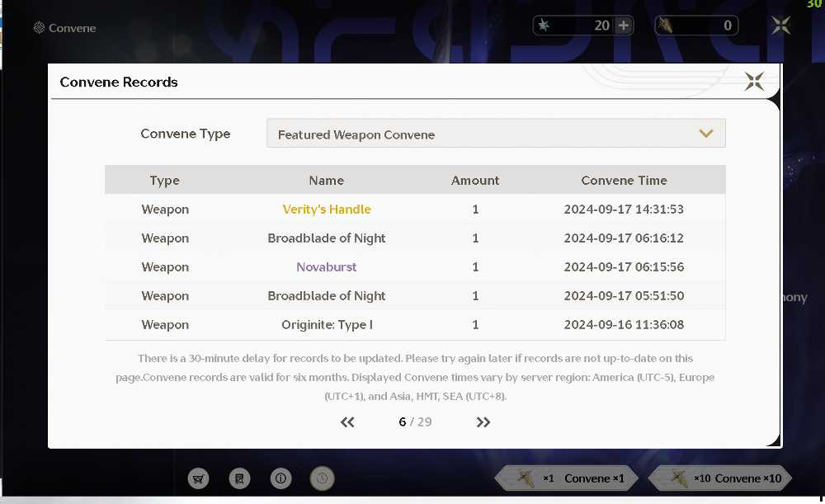Click the Forging Tide currency icon
The width and height of the screenshot is (825, 504).
coord(665,26)
